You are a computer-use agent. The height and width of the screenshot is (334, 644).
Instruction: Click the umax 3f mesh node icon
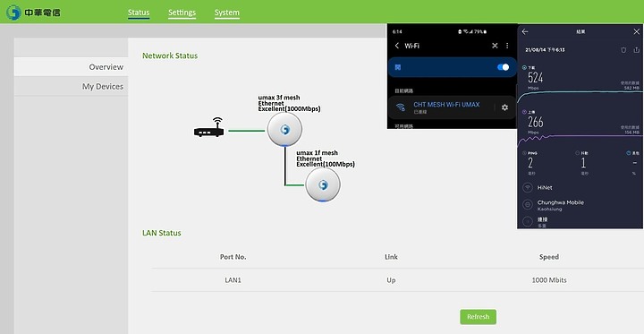[x=284, y=130]
